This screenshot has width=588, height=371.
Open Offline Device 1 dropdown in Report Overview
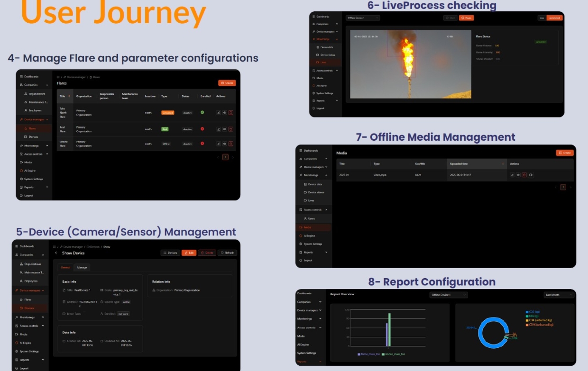[x=449, y=295]
